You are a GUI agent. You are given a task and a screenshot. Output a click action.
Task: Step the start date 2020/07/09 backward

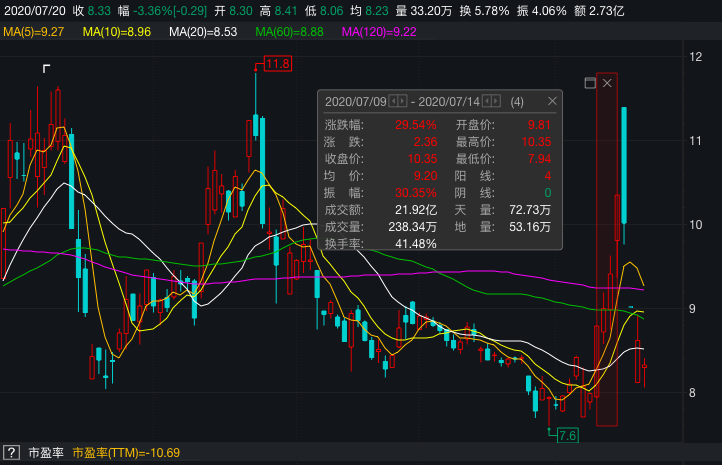click(x=393, y=101)
